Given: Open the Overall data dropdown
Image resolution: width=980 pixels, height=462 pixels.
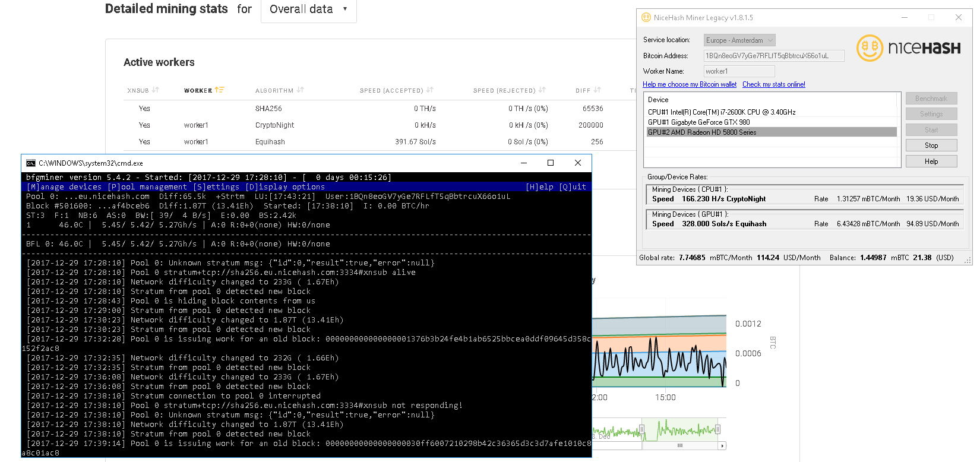Looking at the screenshot, I should 308,10.
